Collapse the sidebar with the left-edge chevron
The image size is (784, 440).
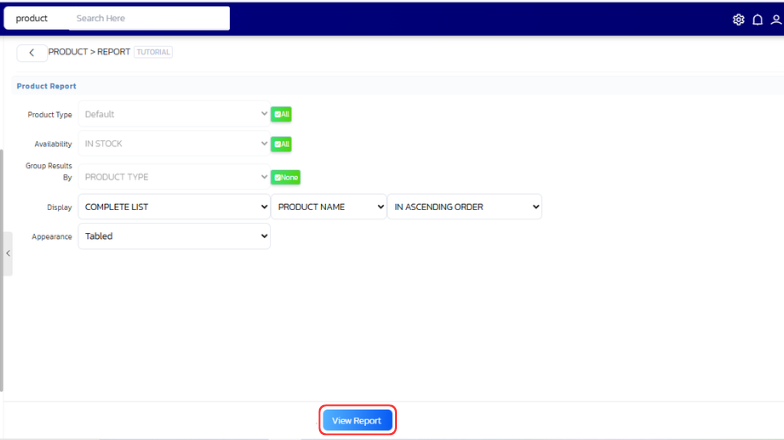[x=8, y=254]
